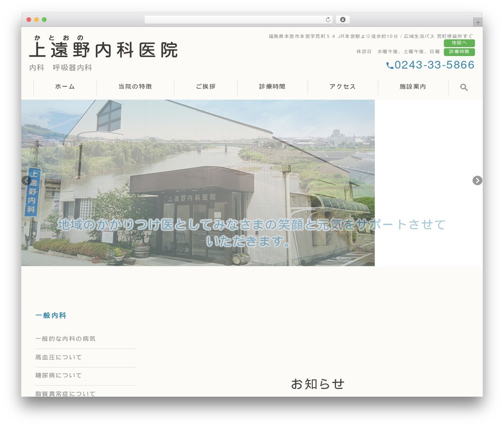The height and width of the screenshot is (427, 504).
Task: Open the アクセス menu item
Action: pos(343,87)
